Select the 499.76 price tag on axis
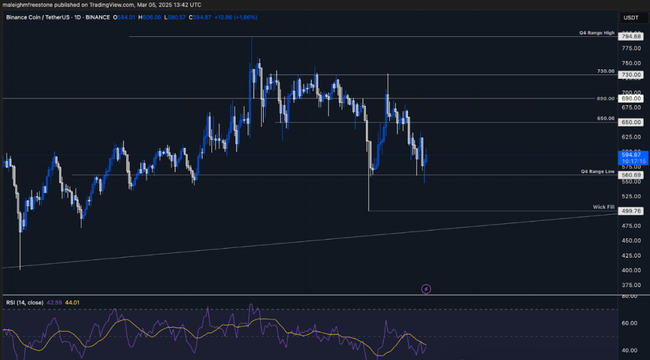 [x=631, y=211]
